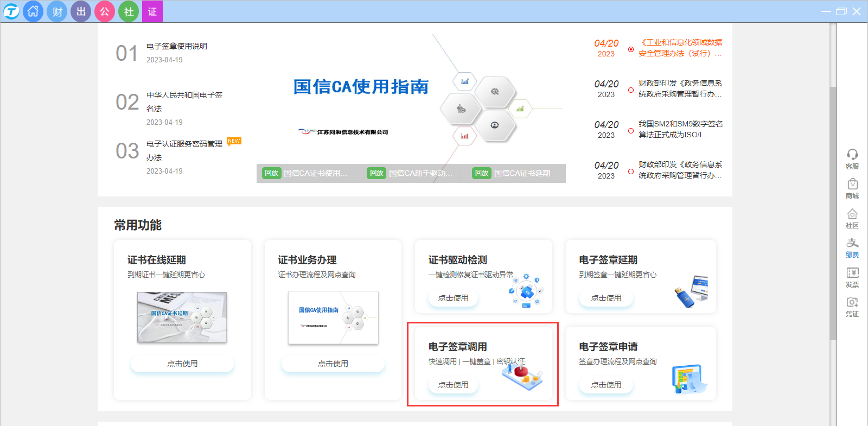Viewport: 868px width, 426px height.
Task: Open the 社 green circle icon
Action: point(129,11)
